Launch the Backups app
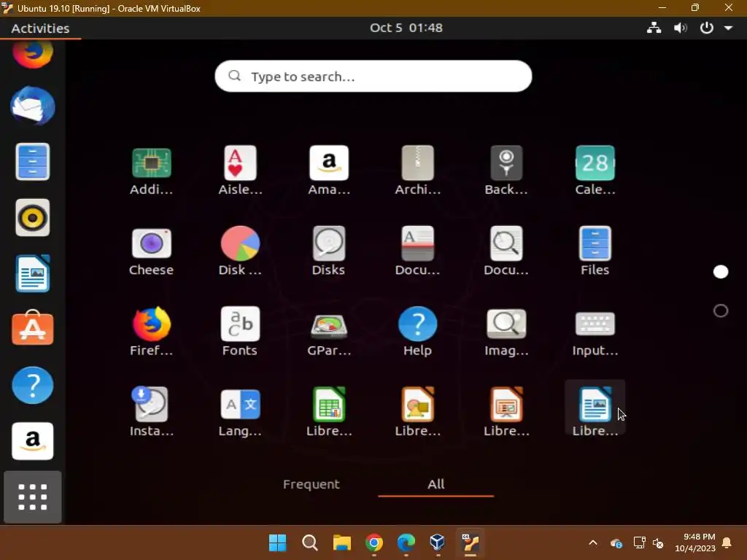This screenshot has height=560, width=747. pos(506,170)
